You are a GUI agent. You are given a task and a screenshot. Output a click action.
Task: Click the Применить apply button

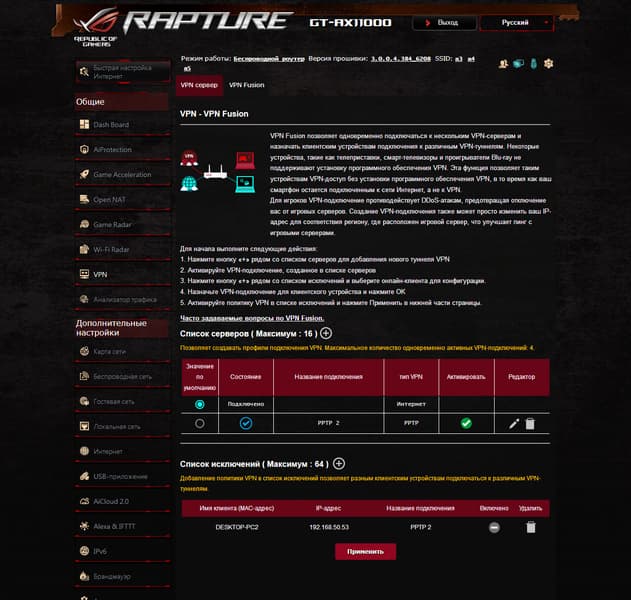365,552
